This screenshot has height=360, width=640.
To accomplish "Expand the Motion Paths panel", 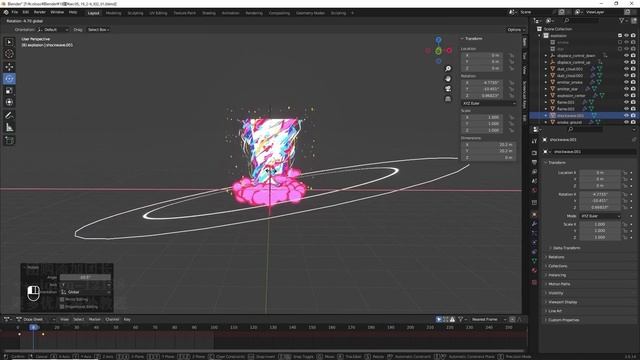I will click(x=558, y=284).
